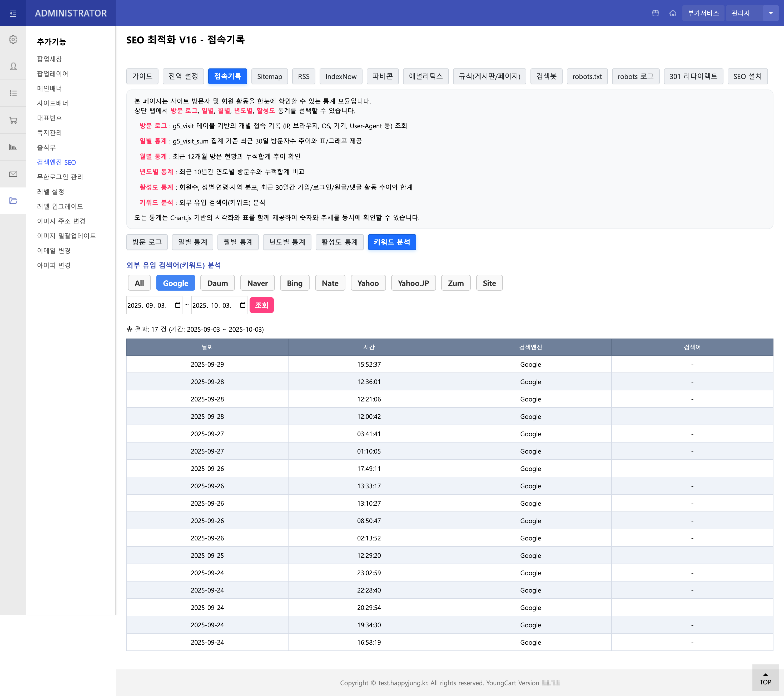Screen dimensions: 784x696
Task: Open mail envelope icon in left rail
Action: point(13,174)
